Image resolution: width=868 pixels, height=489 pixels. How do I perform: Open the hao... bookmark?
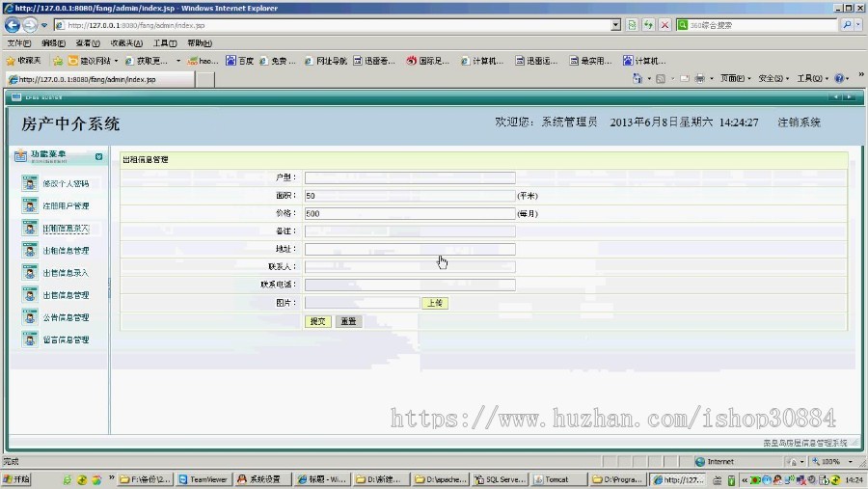[x=203, y=61]
